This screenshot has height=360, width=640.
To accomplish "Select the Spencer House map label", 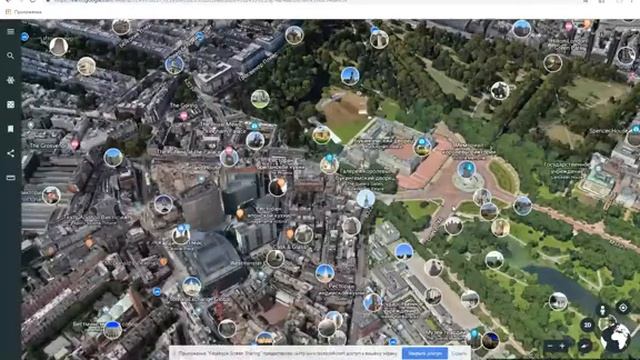I will pyautogui.click(x=608, y=131).
